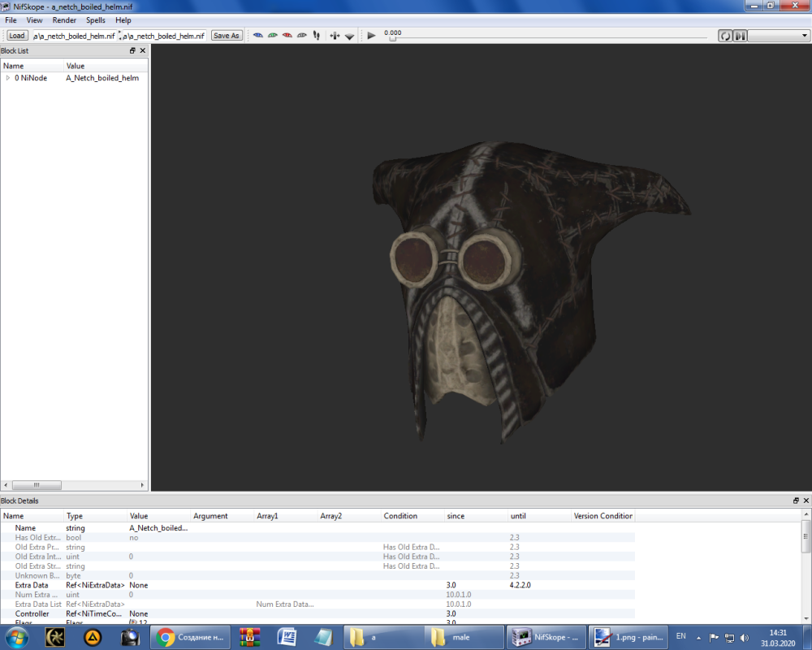The image size is (812, 650).
Task: Open Windows Start menu
Action: (16, 637)
